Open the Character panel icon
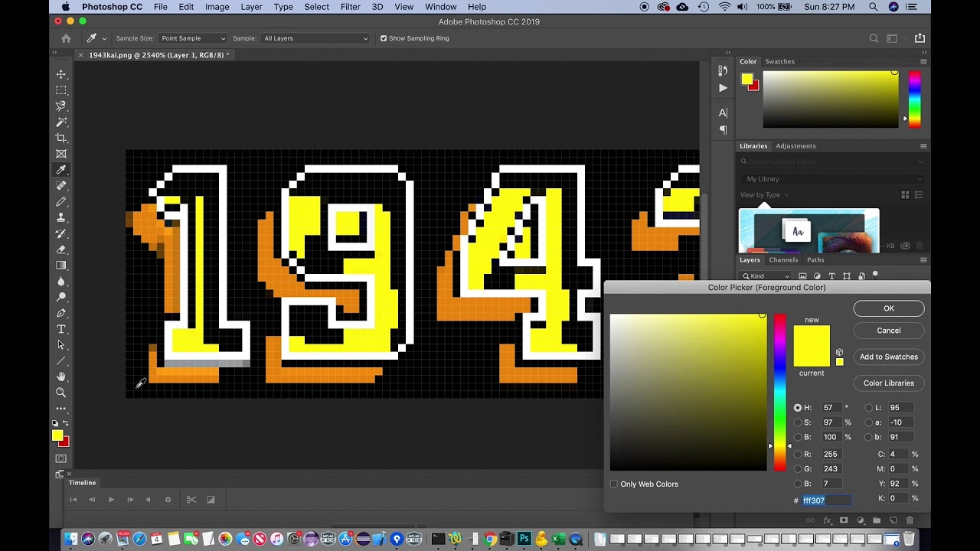This screenshot has width=980, height=551. point(723,112)
